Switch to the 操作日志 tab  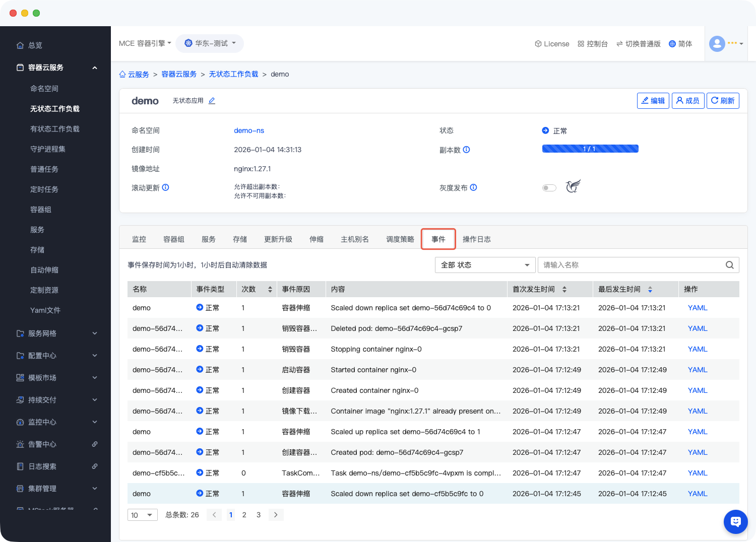pyautogui.click(x=476, y=239)
